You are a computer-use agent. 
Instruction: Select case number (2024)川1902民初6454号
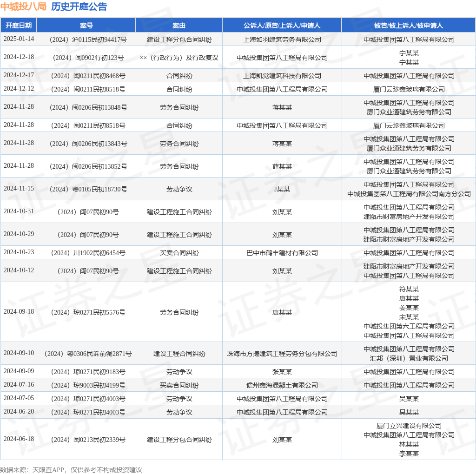point(88,253)
